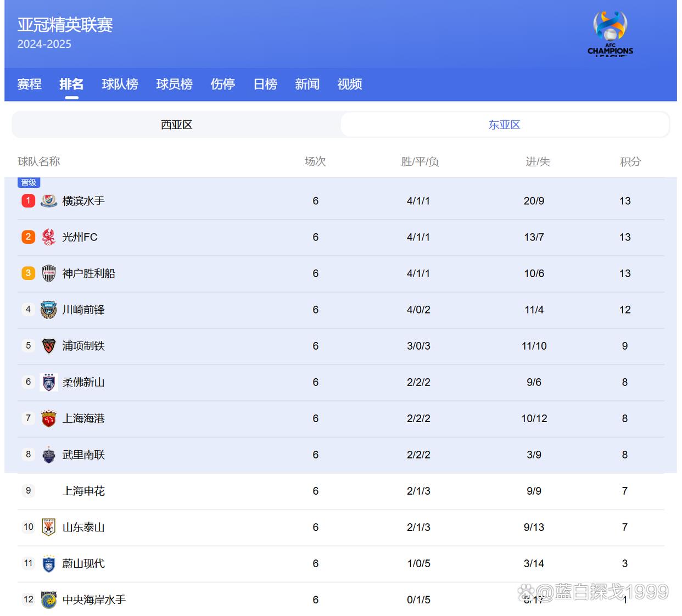Click the 晋级 qualification tag
Image resolution: width=682 pixels, height=616 pixels.
[29, 182]
